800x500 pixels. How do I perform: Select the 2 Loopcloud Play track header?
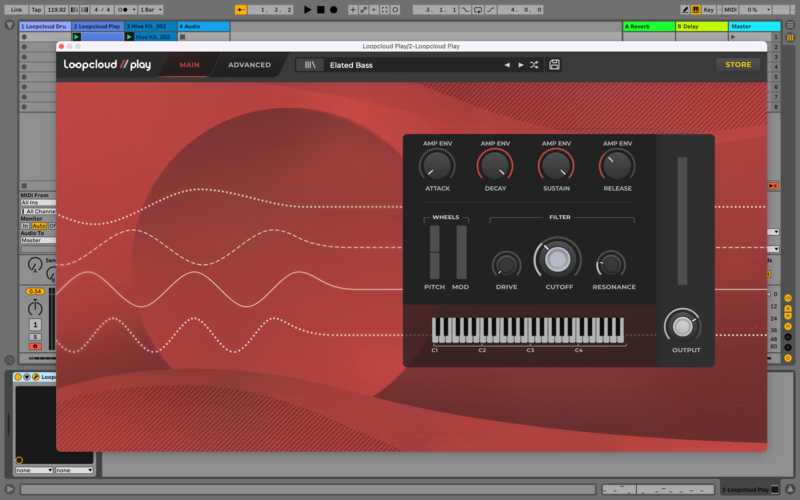98,27
